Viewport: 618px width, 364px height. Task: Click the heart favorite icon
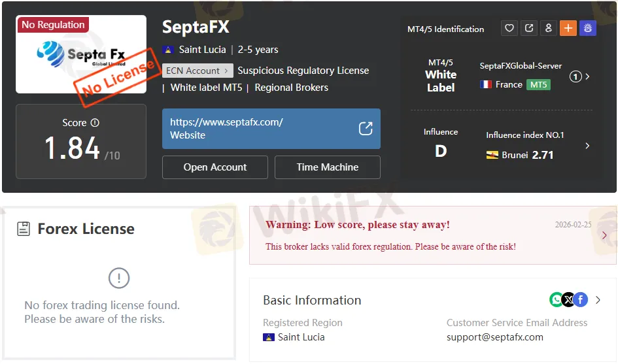509,28
